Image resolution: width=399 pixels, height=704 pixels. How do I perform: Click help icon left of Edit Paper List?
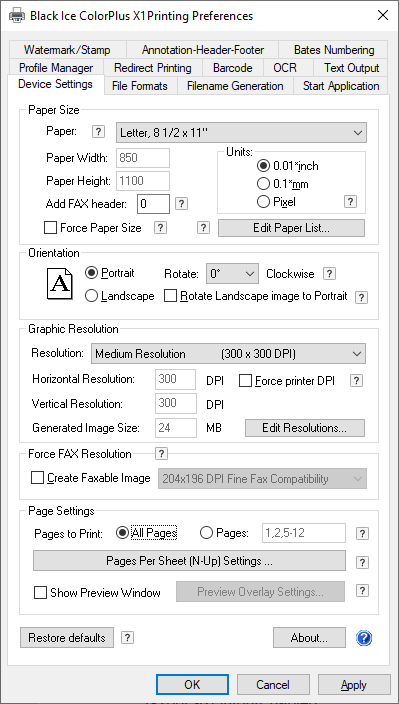(203, 228)
